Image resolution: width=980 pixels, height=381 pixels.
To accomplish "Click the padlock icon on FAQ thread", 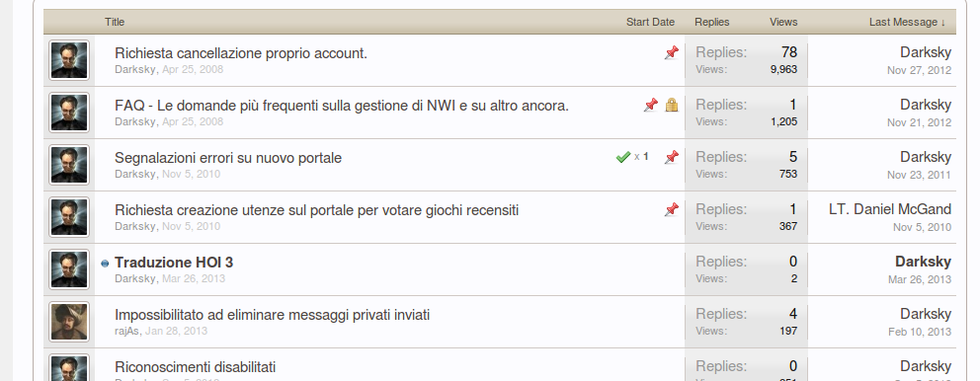I will (671, 106).
